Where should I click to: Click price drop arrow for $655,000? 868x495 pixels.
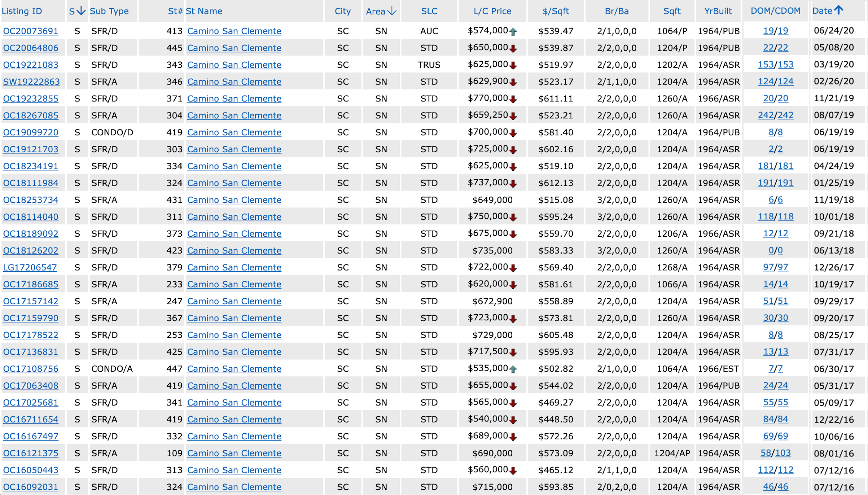coord(513,386)
